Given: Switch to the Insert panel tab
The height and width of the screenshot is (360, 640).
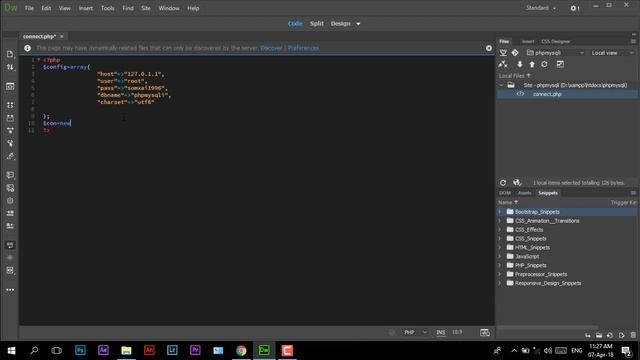Looking at the screenshot, I should coord(528,41).
